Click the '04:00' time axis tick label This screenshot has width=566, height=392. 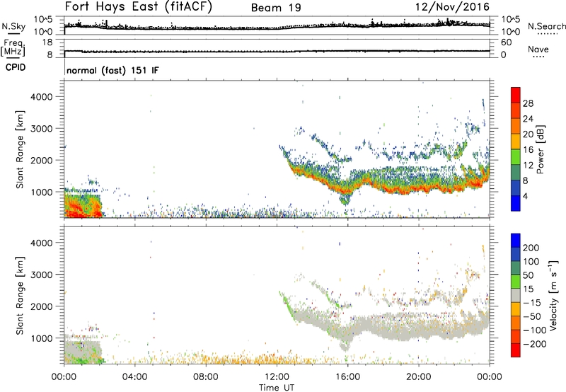pyautogui.click(x=135, y=377)
